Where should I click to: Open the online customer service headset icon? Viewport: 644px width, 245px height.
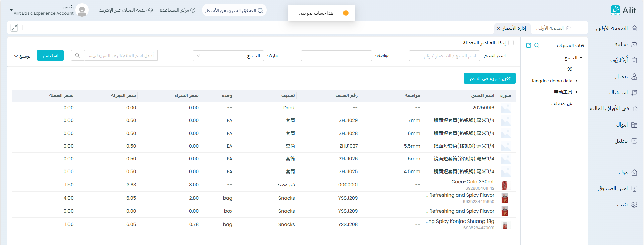coord(151,10)
